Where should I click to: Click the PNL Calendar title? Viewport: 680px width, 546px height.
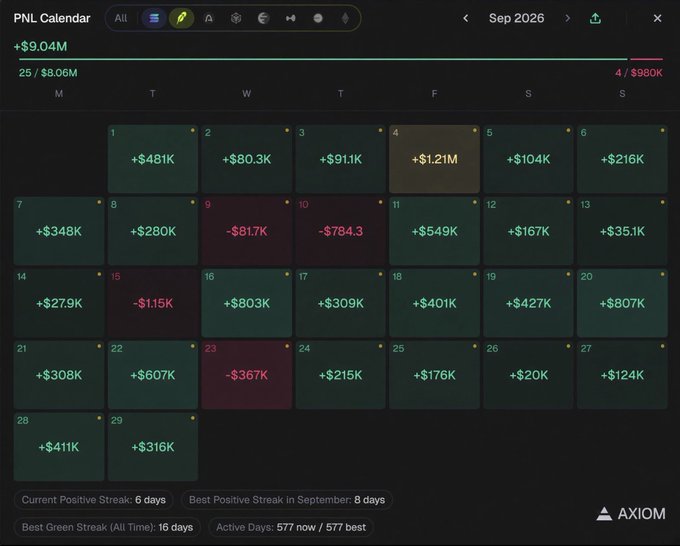[52, 18]
